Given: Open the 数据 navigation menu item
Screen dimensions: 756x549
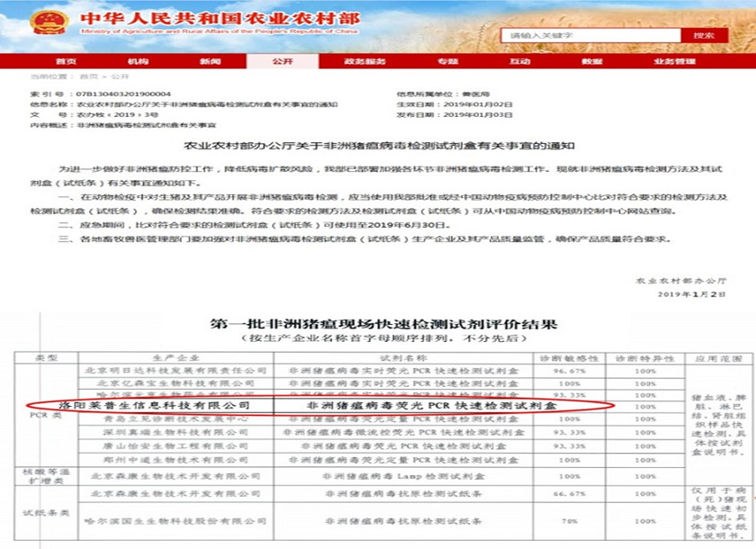Looking at the screenshot, I should pos(592,61).
